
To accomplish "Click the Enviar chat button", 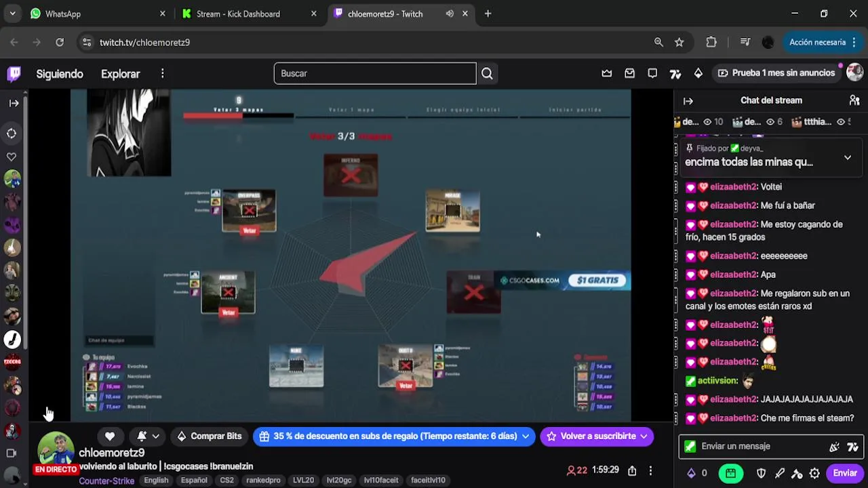I will point(845,473).
